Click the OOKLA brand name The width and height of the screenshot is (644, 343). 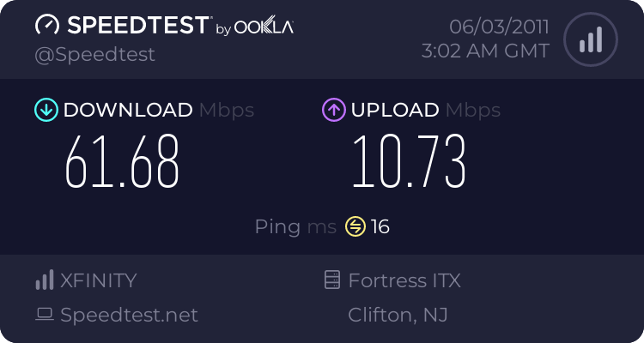tap(264, 27)
